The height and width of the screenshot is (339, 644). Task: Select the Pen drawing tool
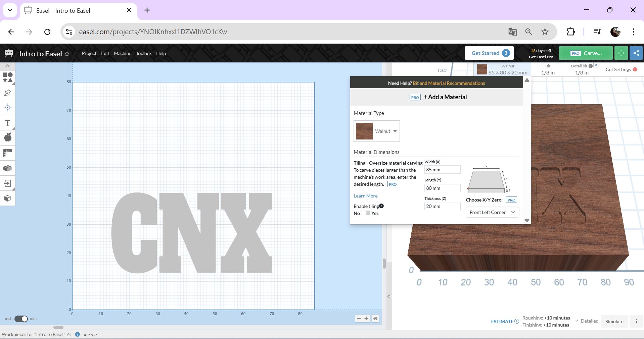coord(7,93)
